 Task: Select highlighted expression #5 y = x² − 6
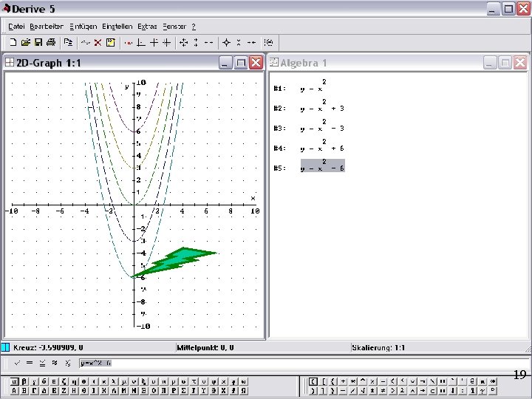click(x=323, y=166)
